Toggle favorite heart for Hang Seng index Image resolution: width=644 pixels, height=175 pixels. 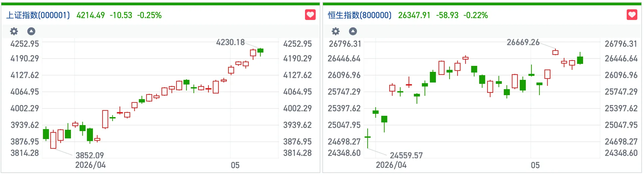point(632,15)
